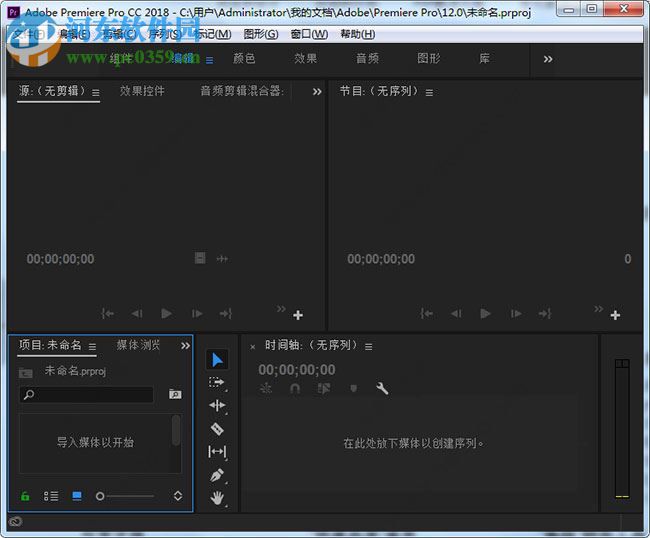Open 源:(无剪辑) panel menu
Screen dimensions: 650x538
[x=96, y=93]
